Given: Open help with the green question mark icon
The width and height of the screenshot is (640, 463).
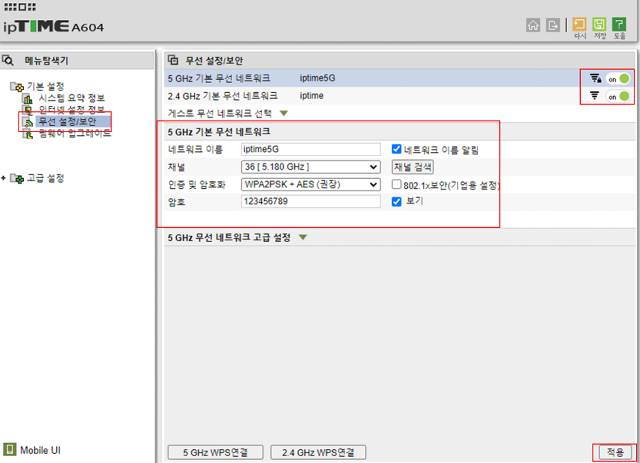Looking at the screenshot, I should 619,24.
